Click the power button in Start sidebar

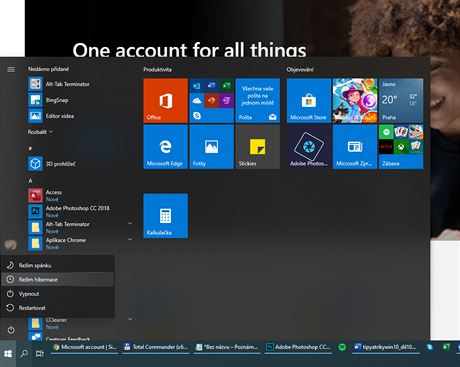pos(11,330)
